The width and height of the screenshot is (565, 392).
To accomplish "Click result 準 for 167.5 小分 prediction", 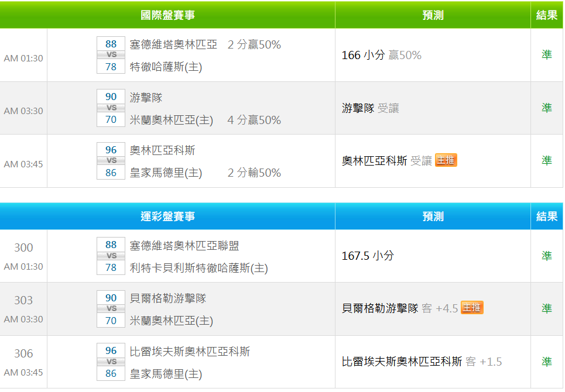I will coord(547,256).
